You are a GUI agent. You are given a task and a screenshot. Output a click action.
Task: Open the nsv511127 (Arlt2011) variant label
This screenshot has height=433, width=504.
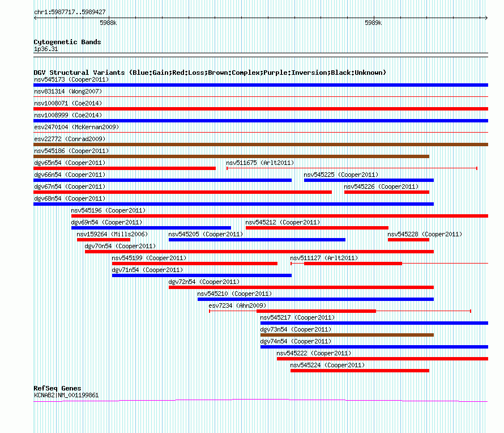[324, 258]
